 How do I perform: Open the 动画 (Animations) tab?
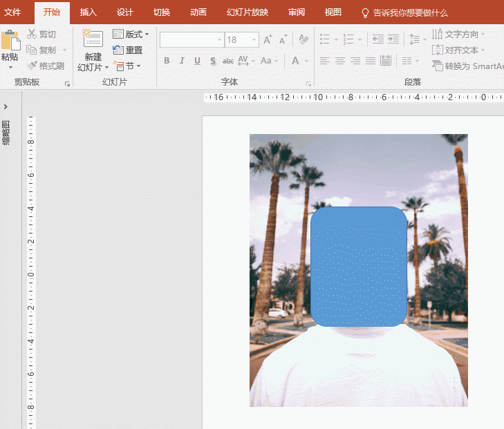coord(198,12)
